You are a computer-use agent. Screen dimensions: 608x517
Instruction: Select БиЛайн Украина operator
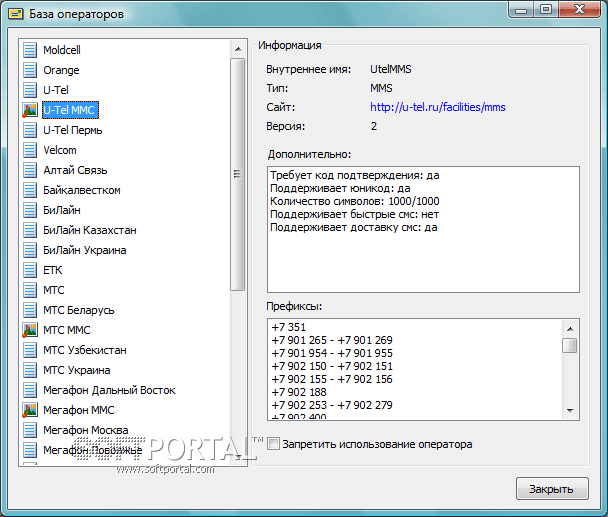pyautogui.click(x=85, y=250)
